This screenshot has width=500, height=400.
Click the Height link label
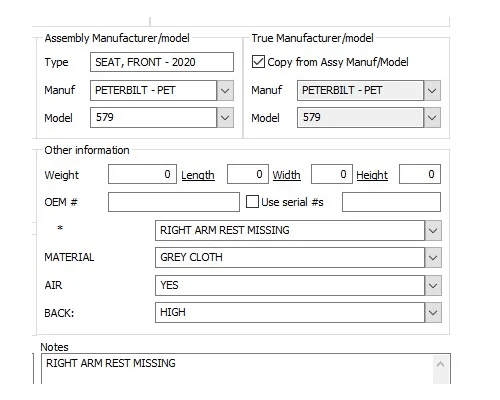(372, 175)
